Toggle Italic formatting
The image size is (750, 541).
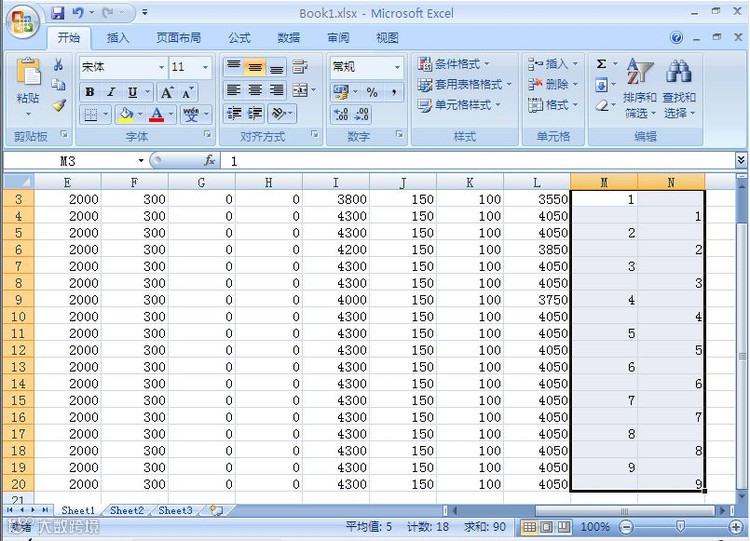(x=111, y=92)
